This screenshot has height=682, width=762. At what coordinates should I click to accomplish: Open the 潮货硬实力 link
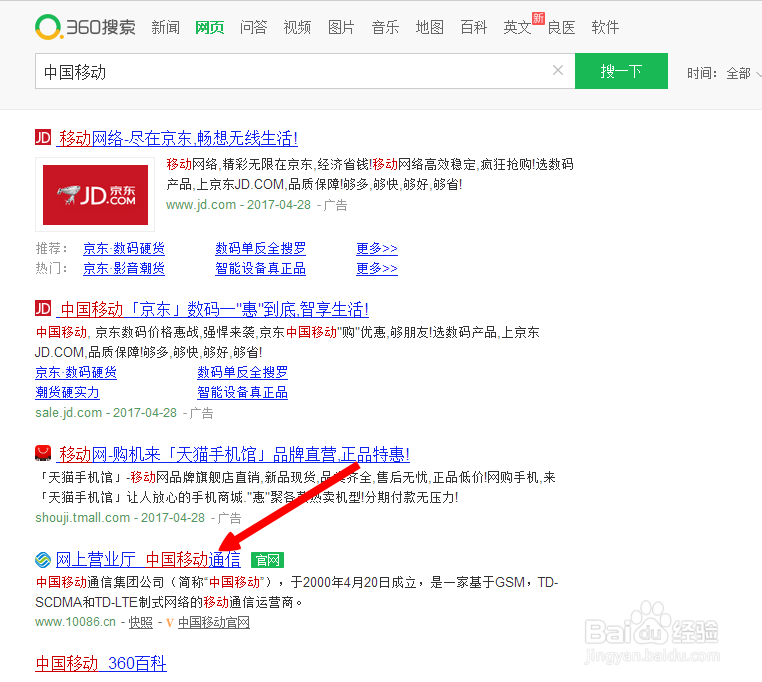pos(67,392)
